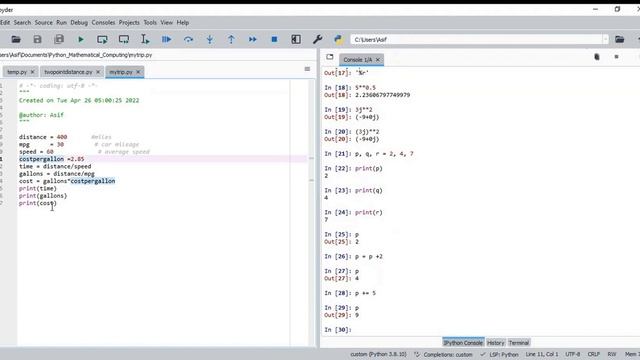This screenshot has height=360, width=640.
Task: Execute current line debug step icon
Action: [188, 40]
